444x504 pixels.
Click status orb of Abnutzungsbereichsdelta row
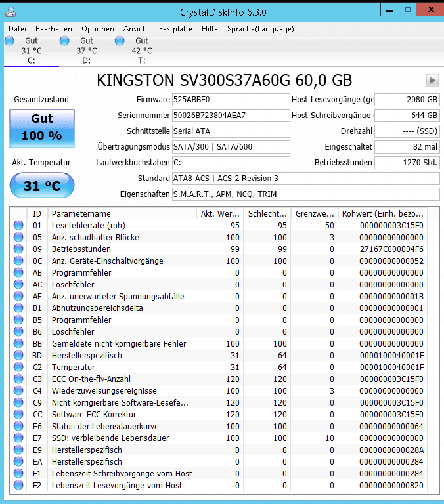(18, 308)
